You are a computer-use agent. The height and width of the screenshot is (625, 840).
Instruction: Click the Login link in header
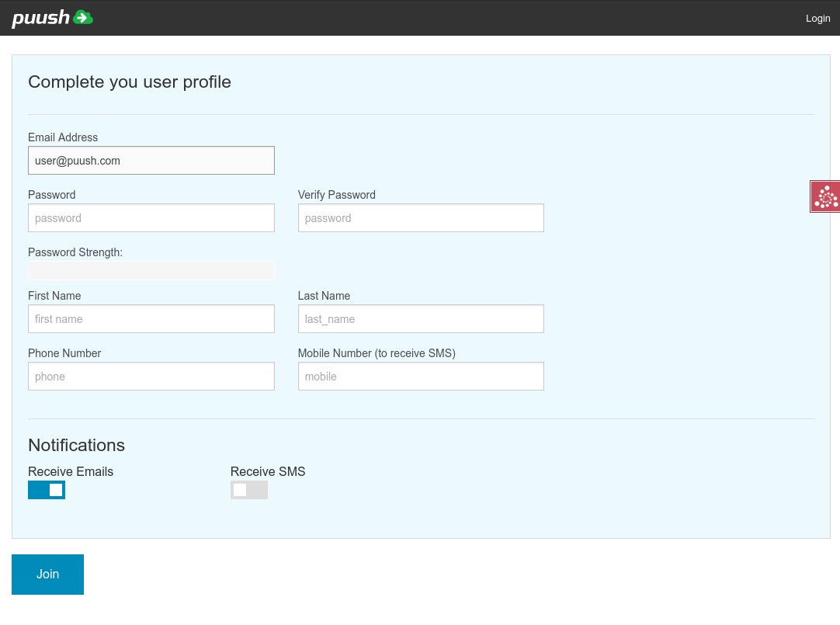[817, 19]
